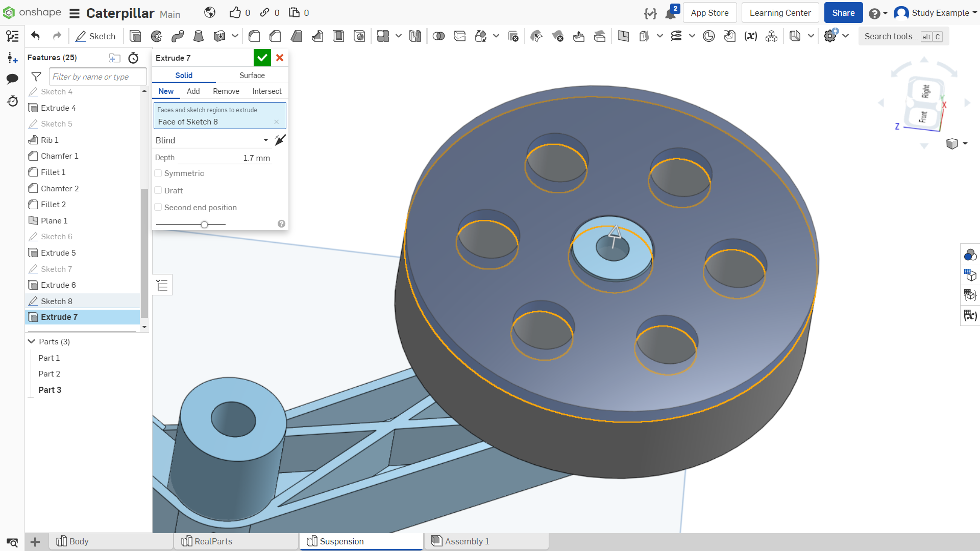Select the Extrude tool in the toolbar
Screen dimensions: 980x551
pos(135,36)
